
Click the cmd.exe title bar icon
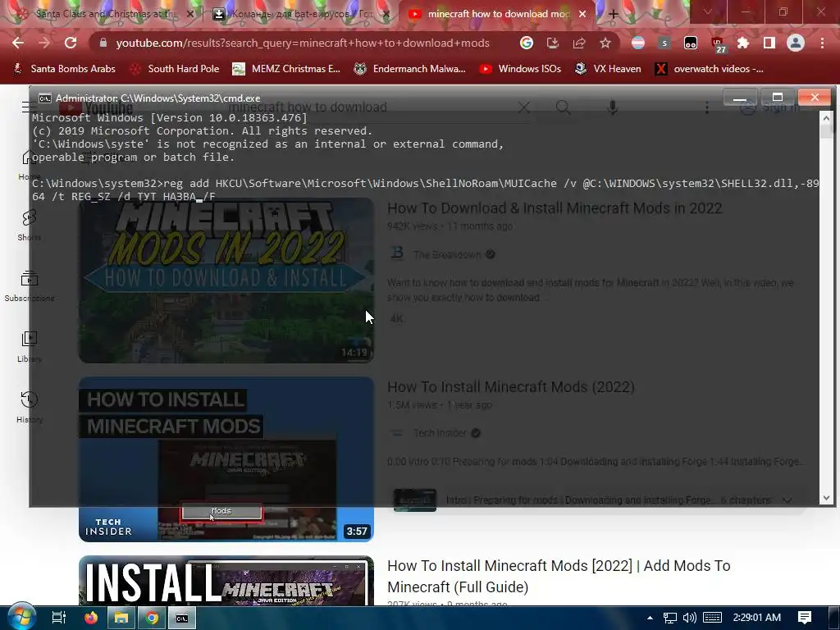45,98
